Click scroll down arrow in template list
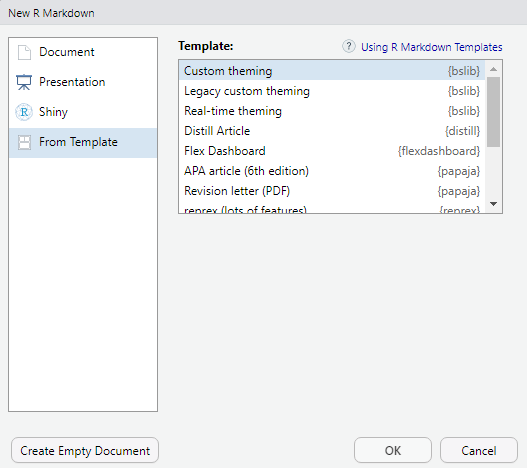The image size is (527, 468). coord(493,204)
